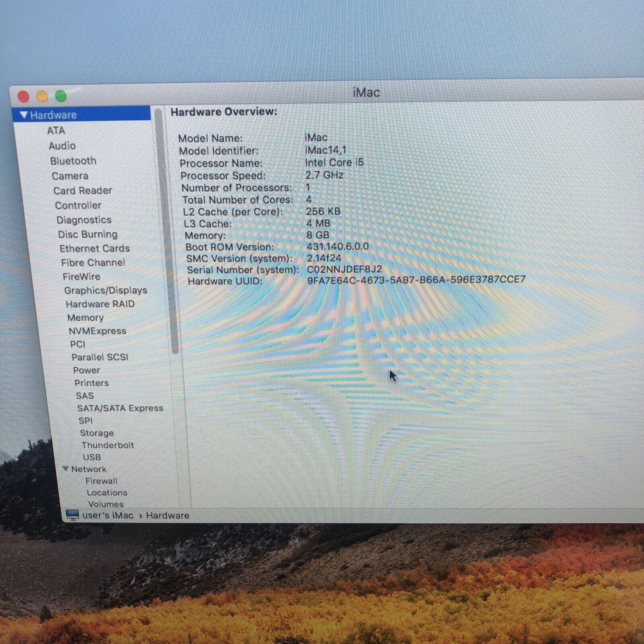The height and width of the screenshot is (644, 644).
Task: Open the Power section
Action: pos(87,370)
